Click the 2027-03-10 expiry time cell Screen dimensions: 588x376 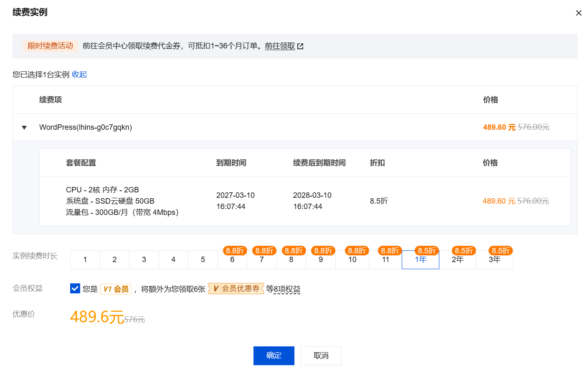coord(236,201)
